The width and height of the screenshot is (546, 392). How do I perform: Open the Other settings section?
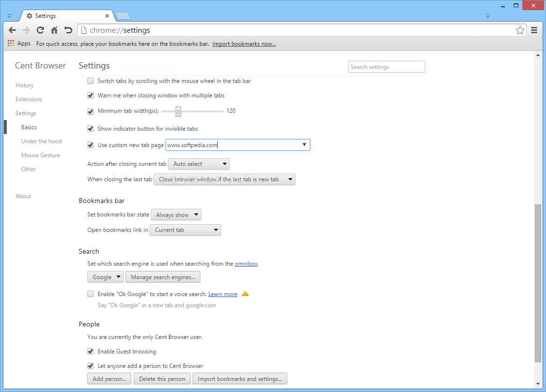coord(28,169)
